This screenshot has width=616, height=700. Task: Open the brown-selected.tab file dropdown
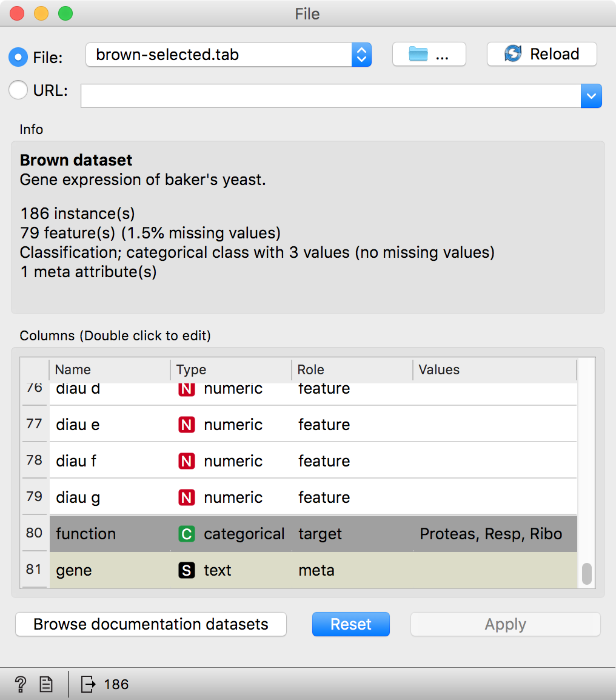pos(228,55)
